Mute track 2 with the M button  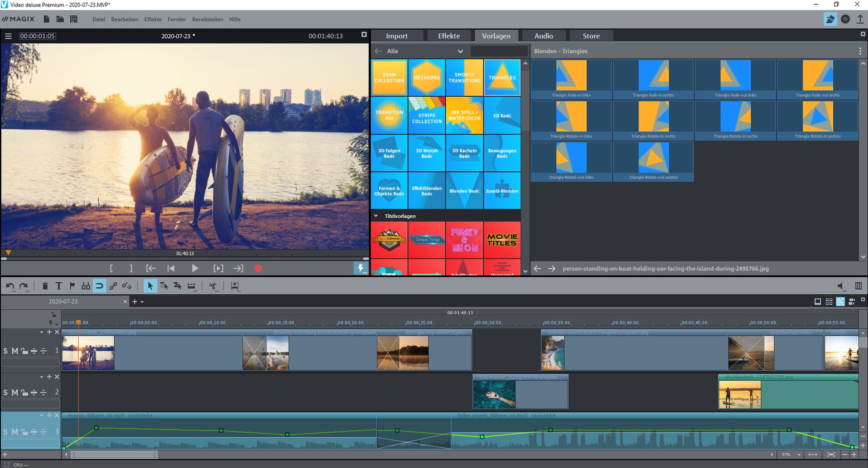pos(15,393)
